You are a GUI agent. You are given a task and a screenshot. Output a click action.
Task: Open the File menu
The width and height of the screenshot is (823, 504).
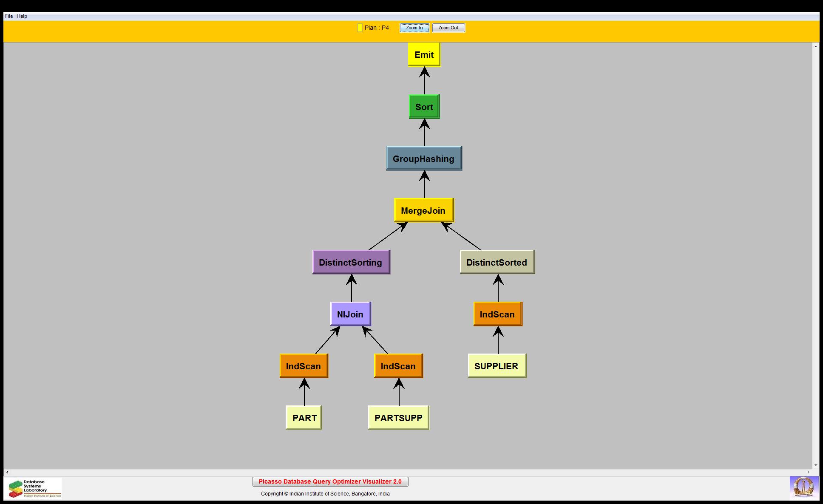[9, 16]
